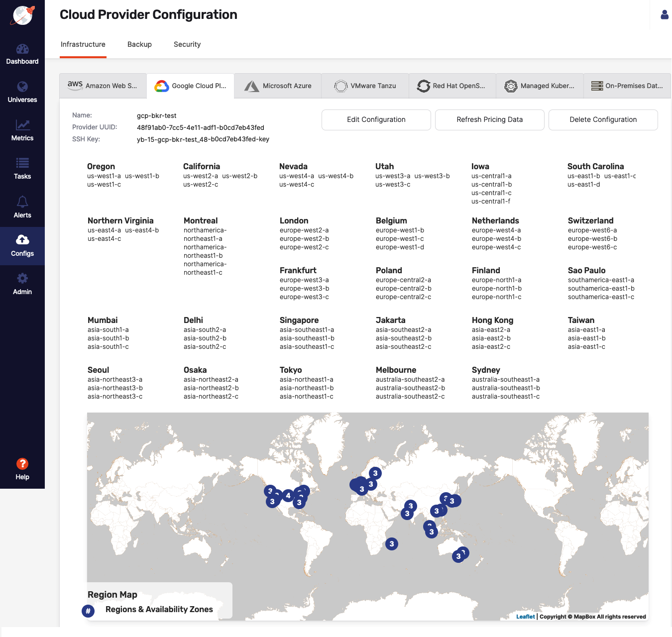Open the Leaflet link on the map

(525, 617)
